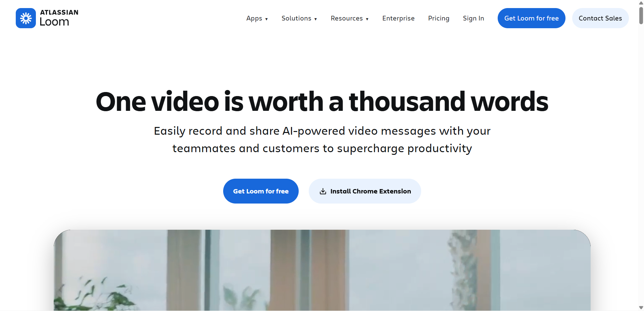Screen dimensions: 644x311
Task: Click Get Loom for free in header
Action: [532, 18]
